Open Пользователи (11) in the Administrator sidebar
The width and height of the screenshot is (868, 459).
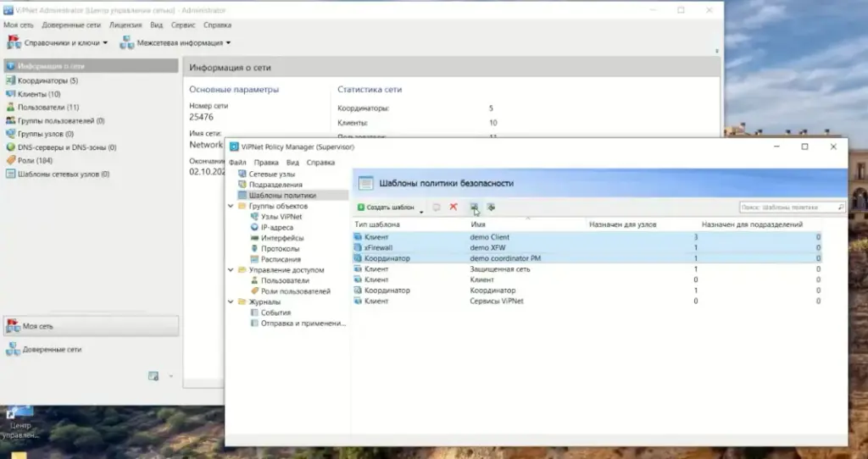pos(47,108)
